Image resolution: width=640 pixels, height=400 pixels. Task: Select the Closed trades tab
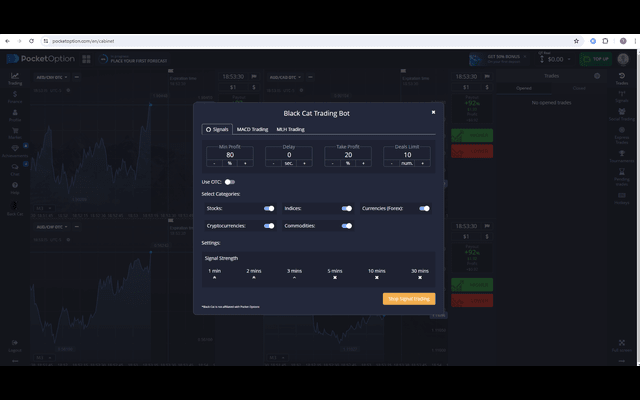[579, 88]
